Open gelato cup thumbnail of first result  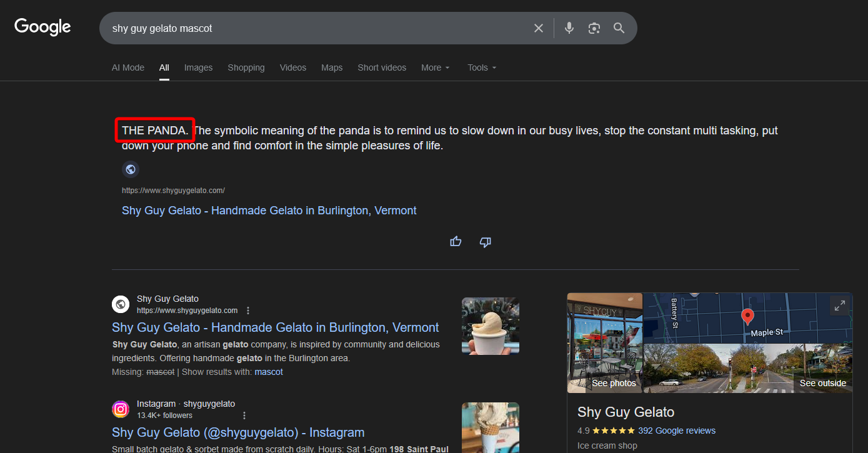point(491,326)
